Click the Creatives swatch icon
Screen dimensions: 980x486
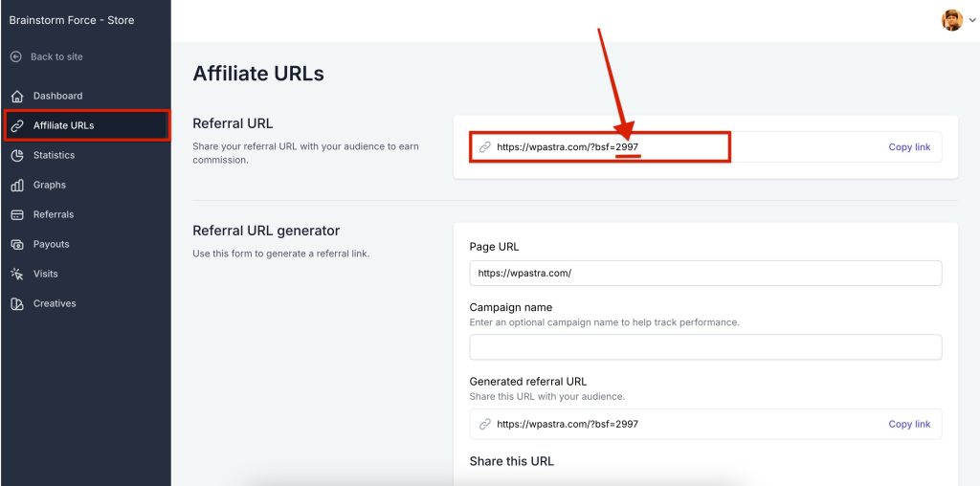tap(17, 303)
